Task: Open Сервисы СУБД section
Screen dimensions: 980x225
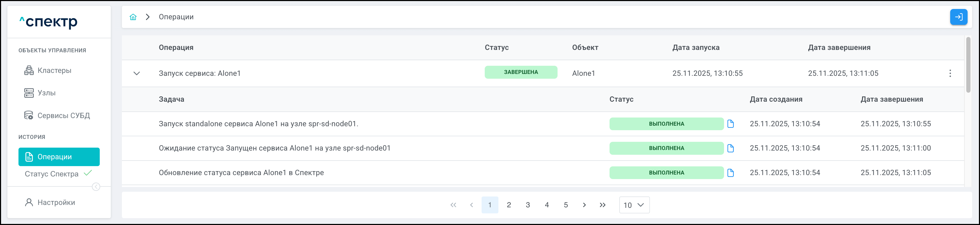Action: coord(63,115)
